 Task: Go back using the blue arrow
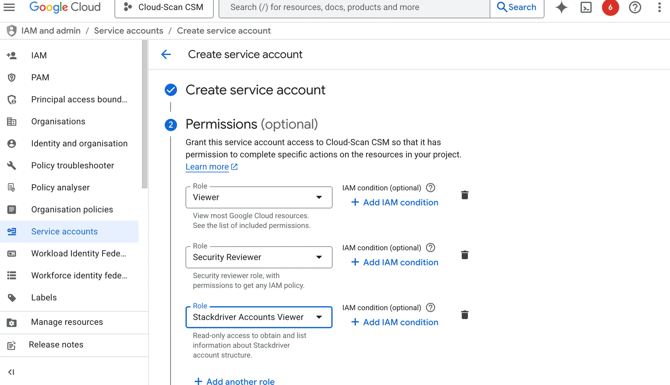(x=166, y=54)
